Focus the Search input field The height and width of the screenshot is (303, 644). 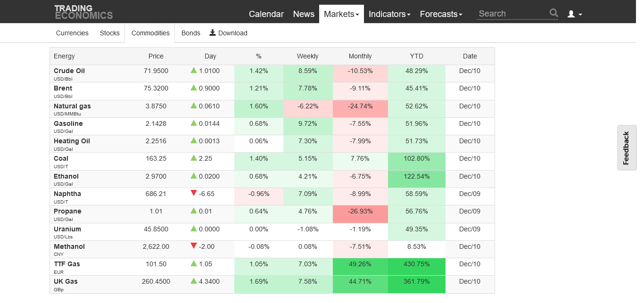coord(512,14)
